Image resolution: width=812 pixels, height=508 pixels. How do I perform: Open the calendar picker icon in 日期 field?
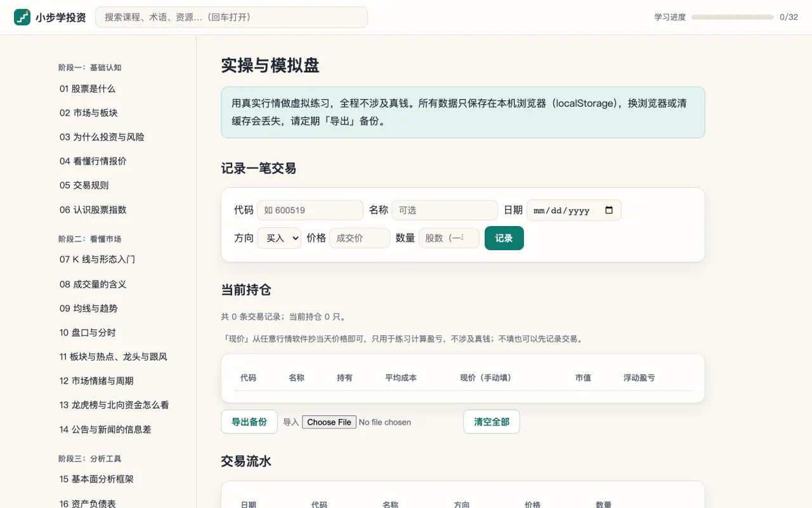click(609, 210)
